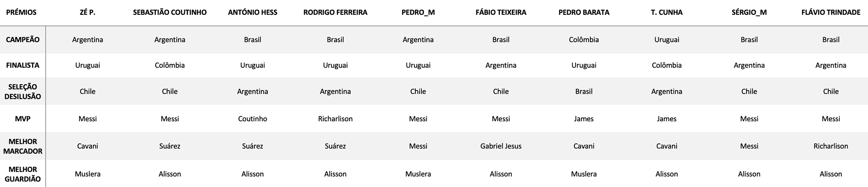The height and width of the screenshot is (187, 868).
Task: Select the PEDRO_M column header
Action: (x=418, y=12)
